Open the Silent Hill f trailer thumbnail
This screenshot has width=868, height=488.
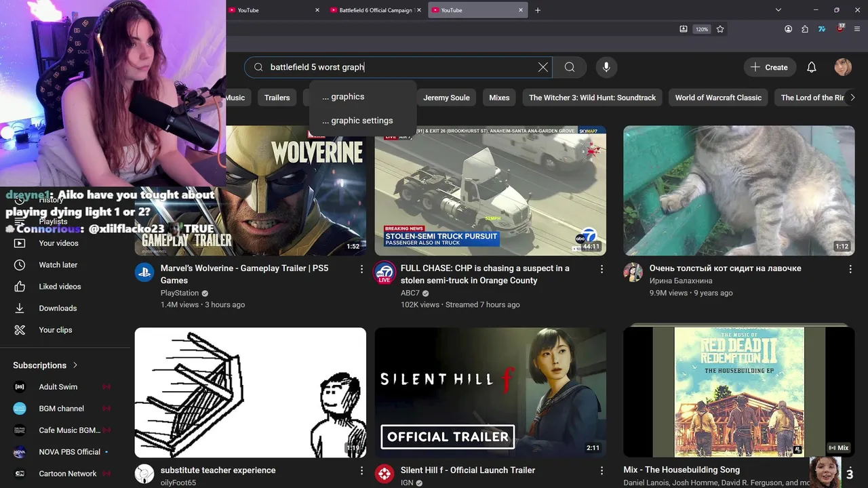[x=490, y=392]
